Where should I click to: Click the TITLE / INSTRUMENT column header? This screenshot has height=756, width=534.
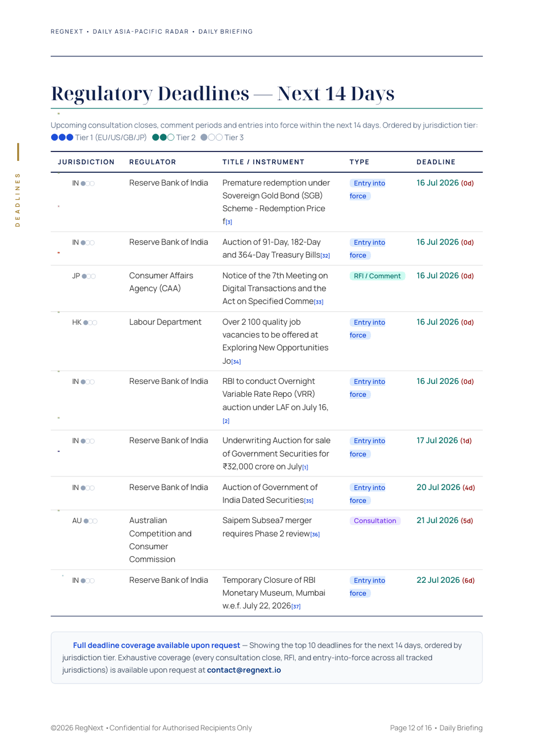click(x=264, y=162)
